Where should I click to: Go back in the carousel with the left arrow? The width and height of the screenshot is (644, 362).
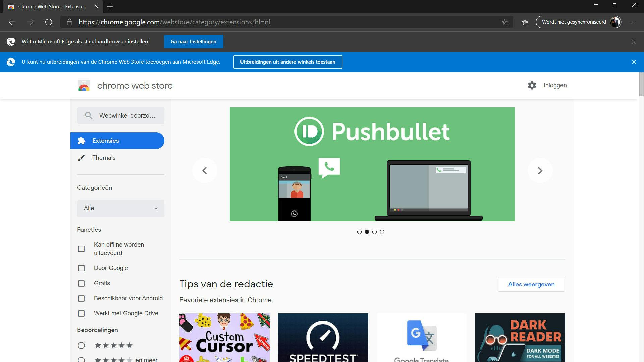pos(205,170)
